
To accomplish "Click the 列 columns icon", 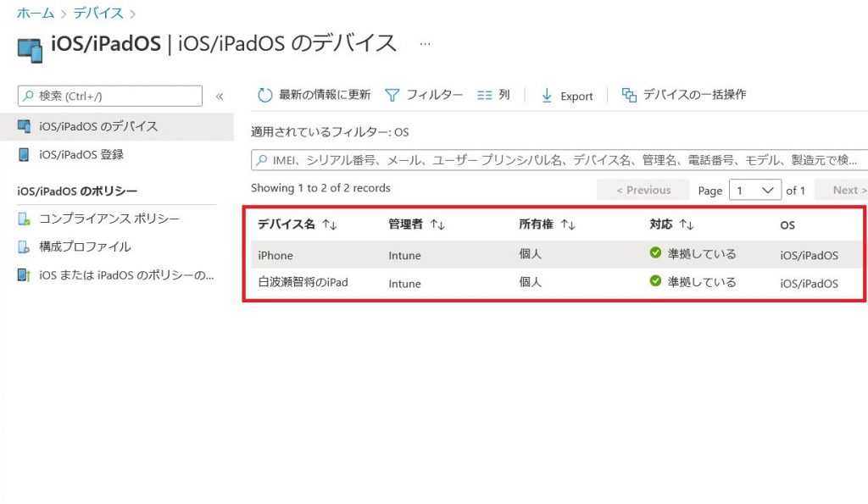I will click(x=484, y=95).
